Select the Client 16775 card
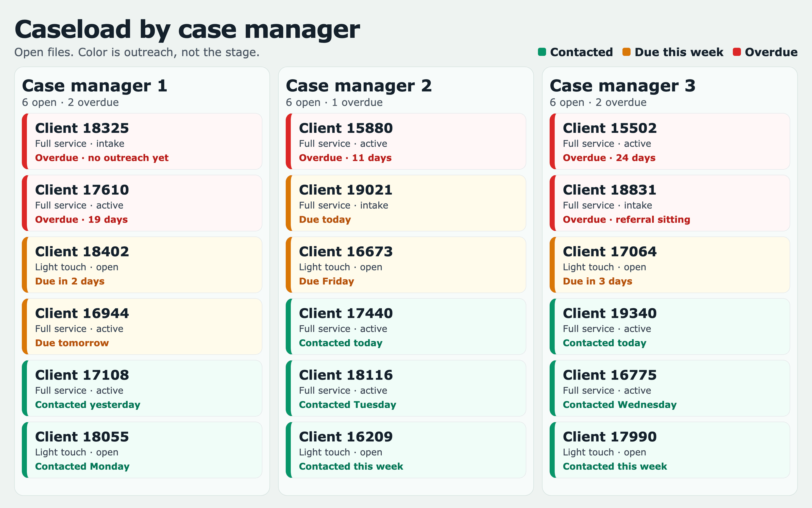Screen dimensions: 812x508 670,388
